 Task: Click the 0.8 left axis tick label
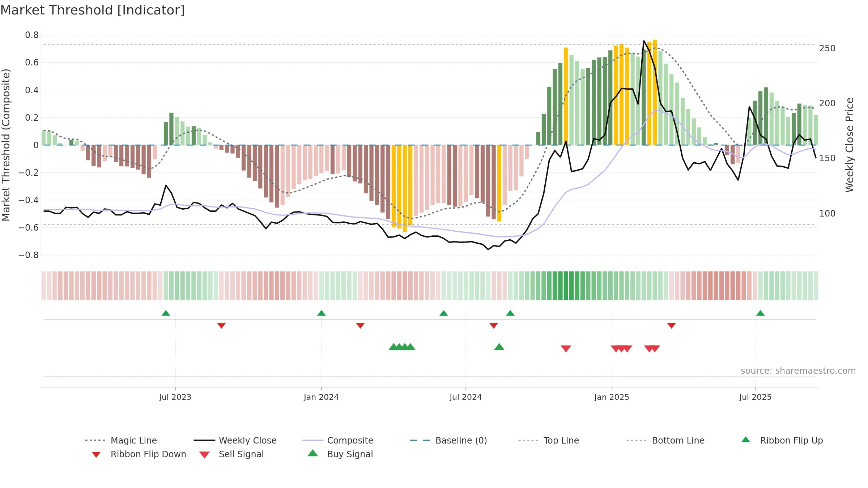point(32,35)
